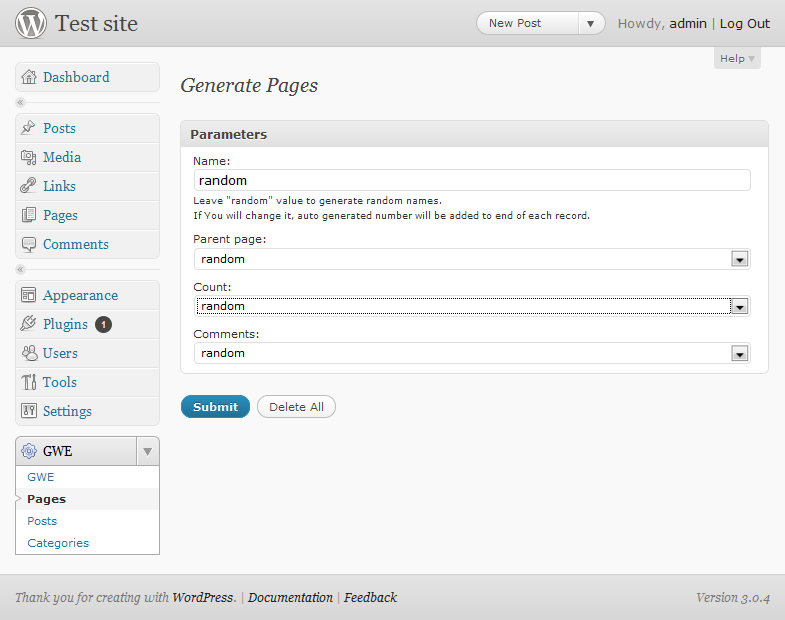Open Dashboard via its house icon
Image resolution: width=785 pixels, height=620 pixels.
(x=29, y=77)
